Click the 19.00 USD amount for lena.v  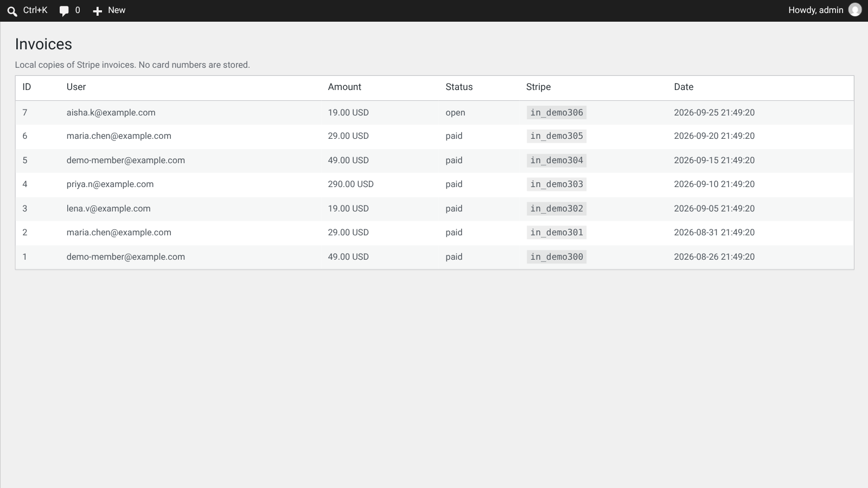click(x=348, y=209)
